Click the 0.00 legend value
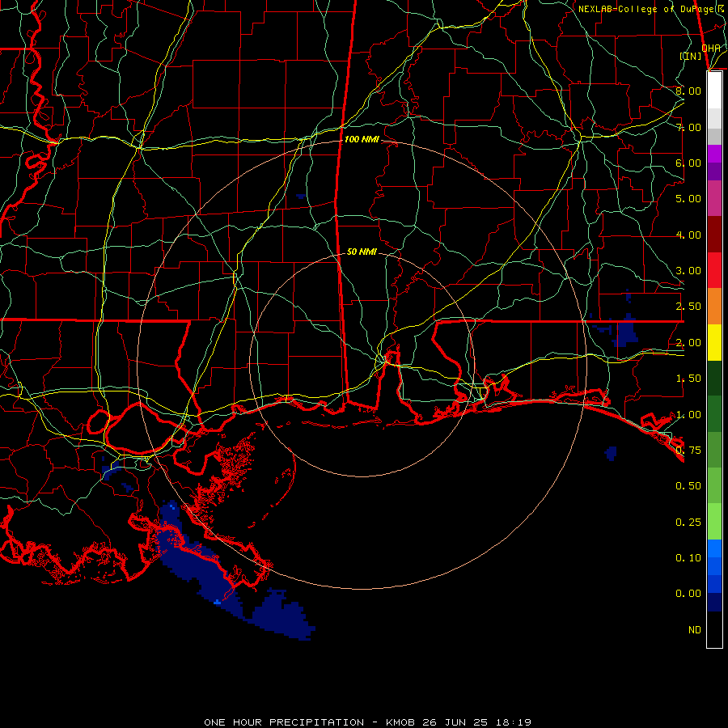728x728 pixels. point(688,594)
